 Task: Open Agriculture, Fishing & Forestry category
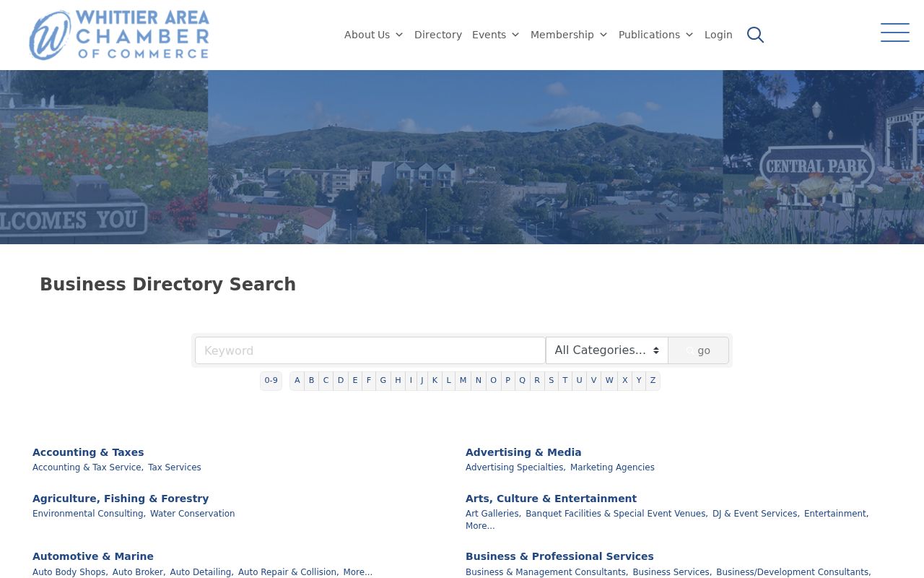coord(121,499)
